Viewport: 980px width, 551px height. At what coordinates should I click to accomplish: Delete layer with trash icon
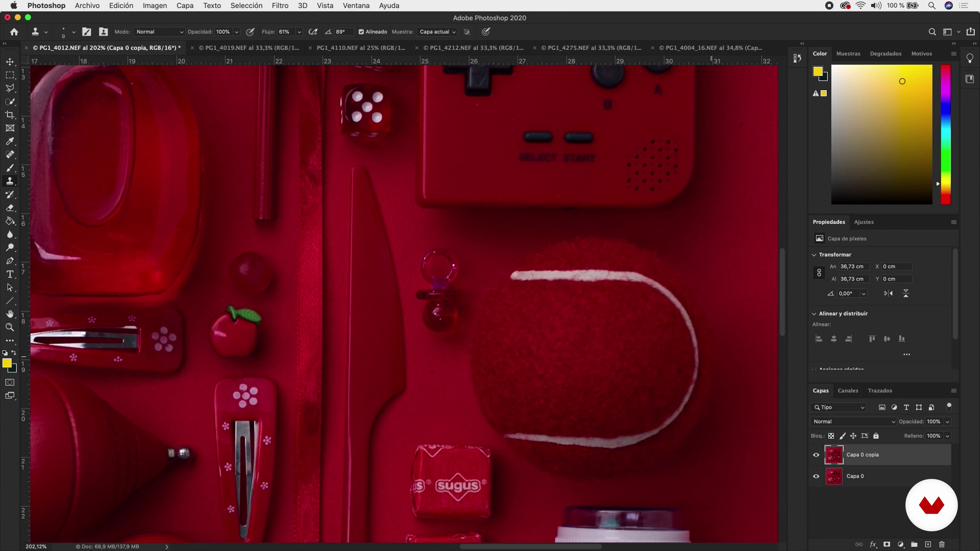tap(941, 545)
